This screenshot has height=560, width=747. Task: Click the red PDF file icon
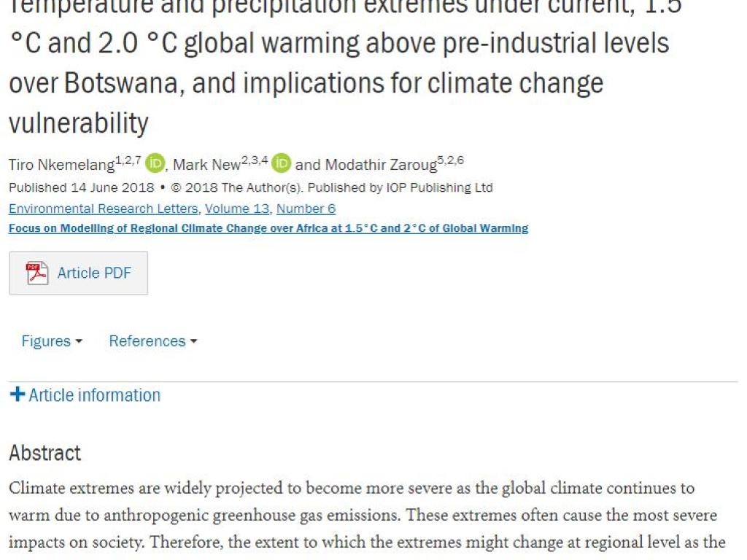point(36,273)
